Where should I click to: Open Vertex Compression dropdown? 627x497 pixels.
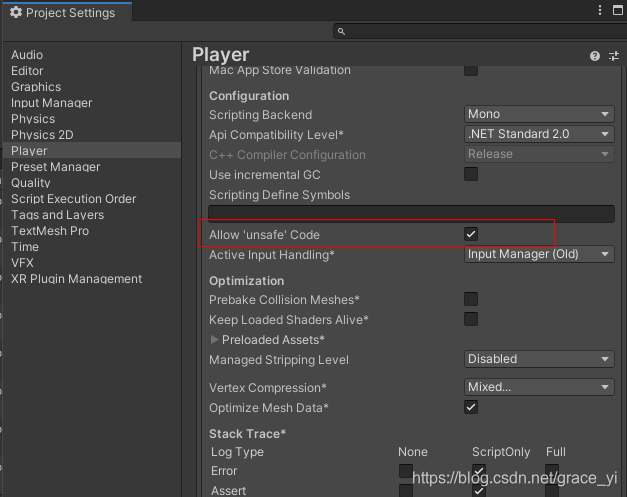539,387
